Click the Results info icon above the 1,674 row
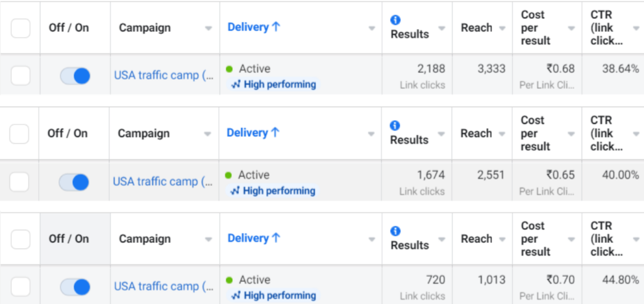Image resolution: width=644 pixels, height=304 pixels. (396, 125)
